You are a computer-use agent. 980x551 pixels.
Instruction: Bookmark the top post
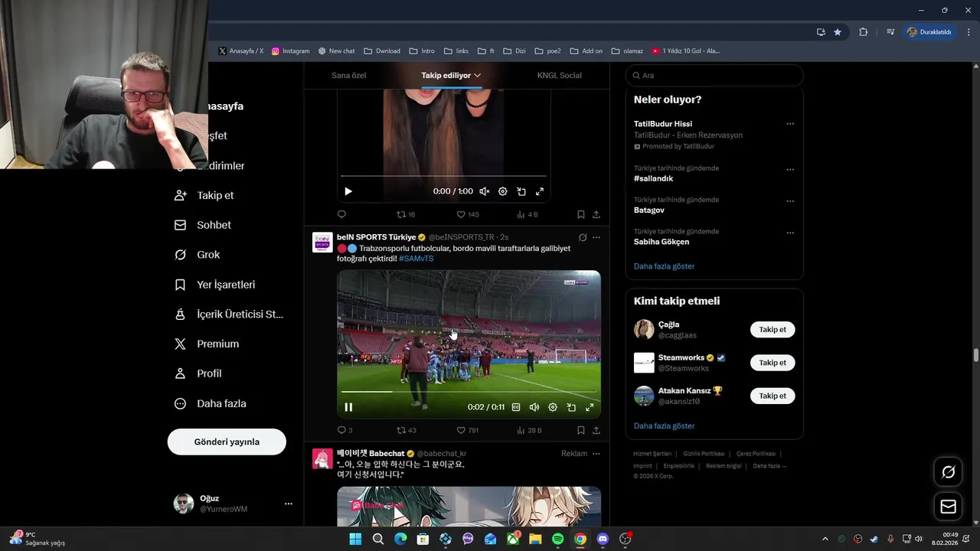click(581, 214)
